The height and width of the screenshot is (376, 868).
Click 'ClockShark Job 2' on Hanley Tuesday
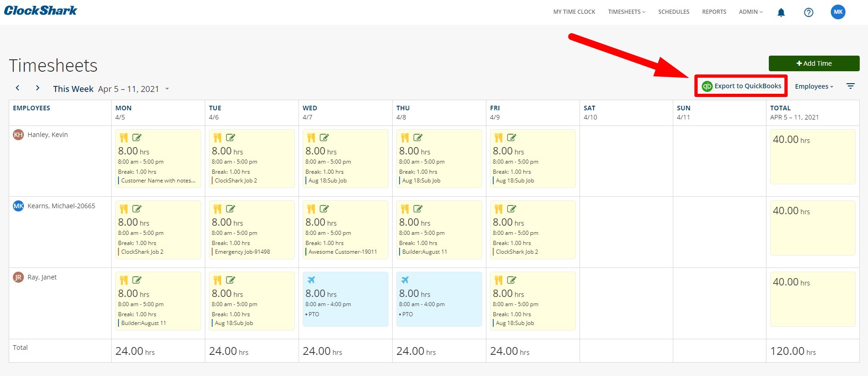click(236, 181)
